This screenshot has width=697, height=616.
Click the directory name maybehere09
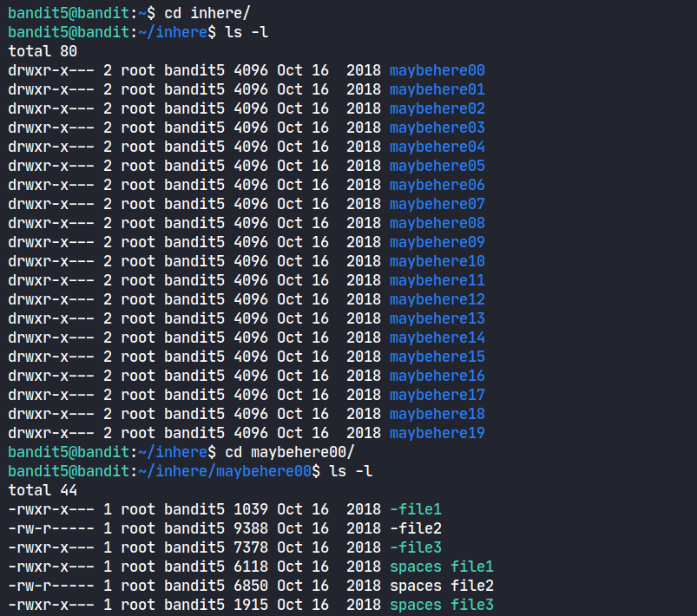437,242
